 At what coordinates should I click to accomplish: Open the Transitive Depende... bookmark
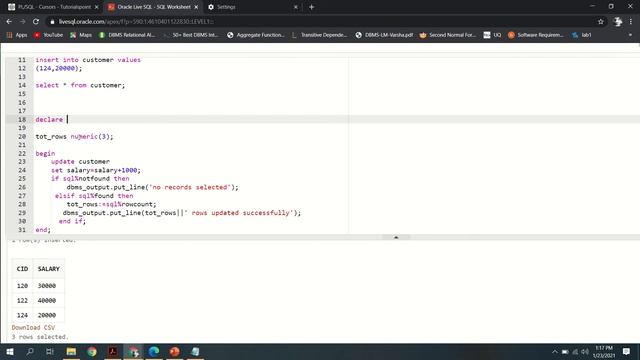[x=320, y=35]
